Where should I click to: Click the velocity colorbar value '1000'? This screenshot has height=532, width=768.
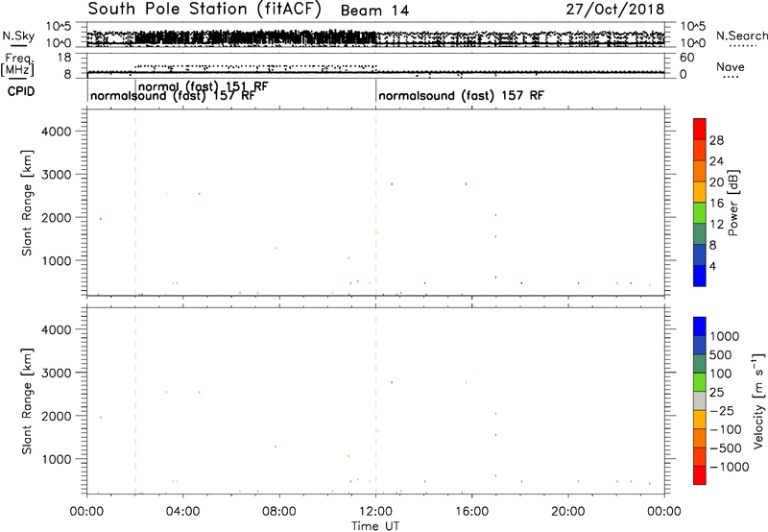coord(725,336)
